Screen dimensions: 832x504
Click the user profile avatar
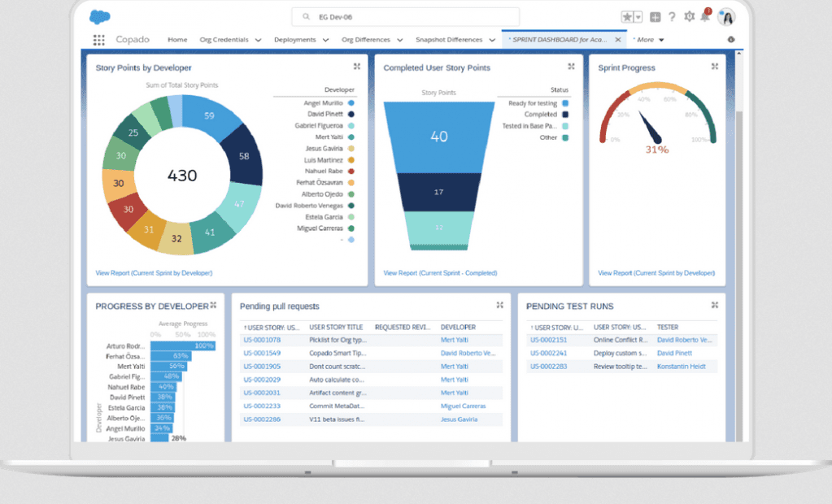[726, 17]
